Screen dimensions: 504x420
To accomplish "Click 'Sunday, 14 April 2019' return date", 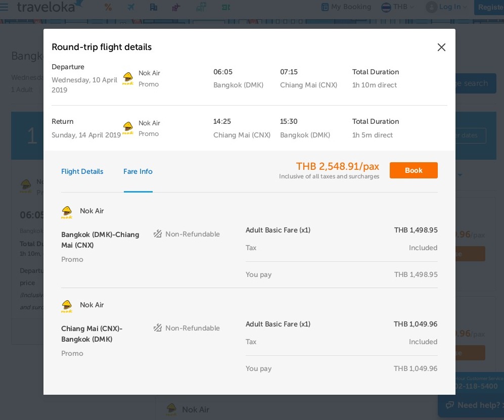I will tap(86, 135).
